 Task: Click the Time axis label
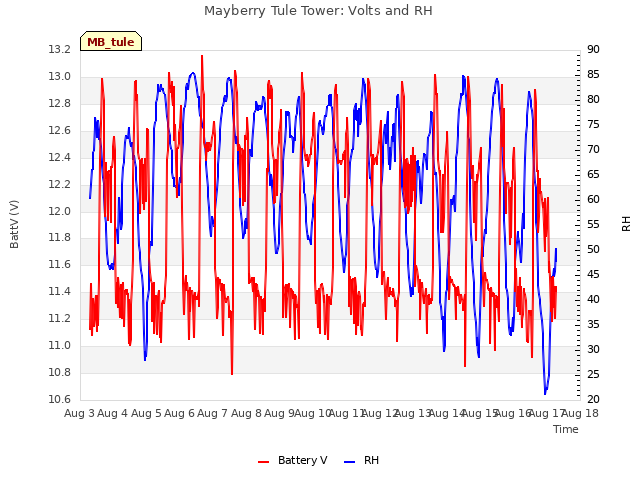[x=566, y=429]
